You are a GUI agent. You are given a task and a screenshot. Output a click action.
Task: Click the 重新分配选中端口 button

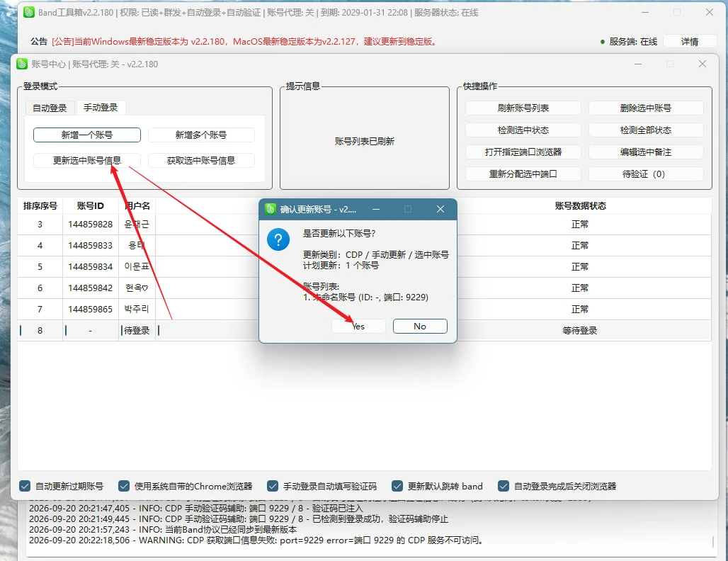pos(523,174)
